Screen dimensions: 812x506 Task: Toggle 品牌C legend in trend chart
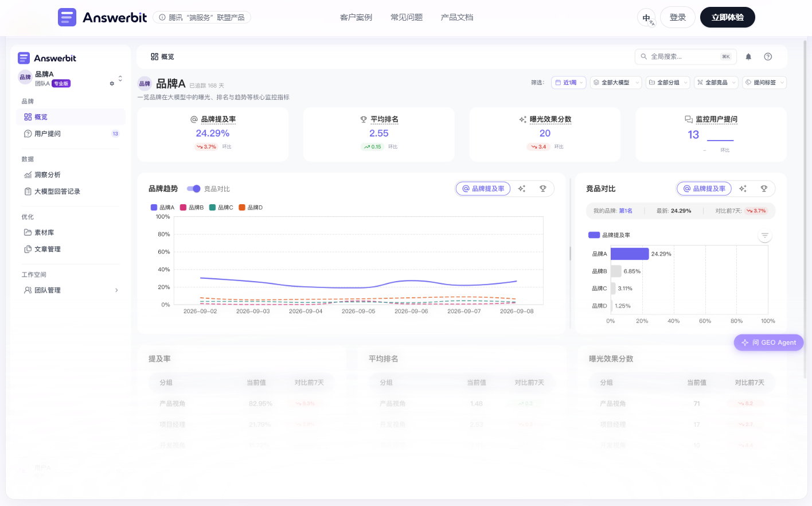[221, 208]
